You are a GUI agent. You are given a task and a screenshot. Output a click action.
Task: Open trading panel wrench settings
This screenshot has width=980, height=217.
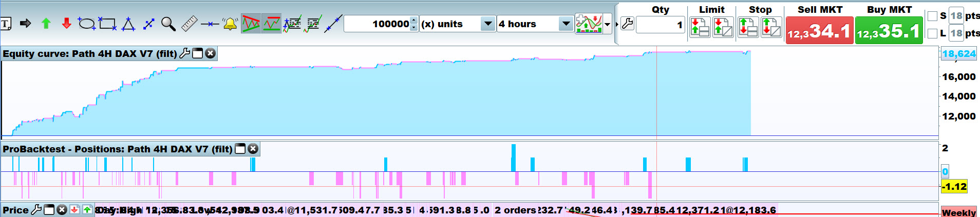click(627, 24)
